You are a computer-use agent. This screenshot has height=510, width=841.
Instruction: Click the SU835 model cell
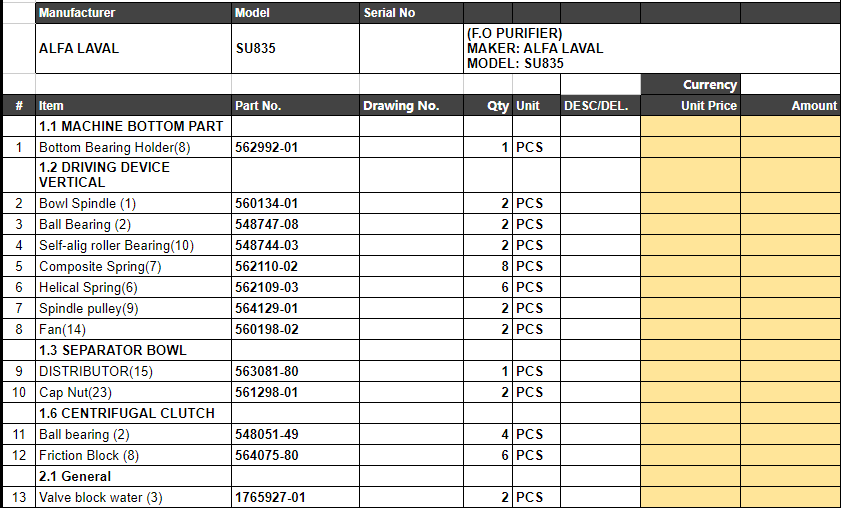click(296, 48)
